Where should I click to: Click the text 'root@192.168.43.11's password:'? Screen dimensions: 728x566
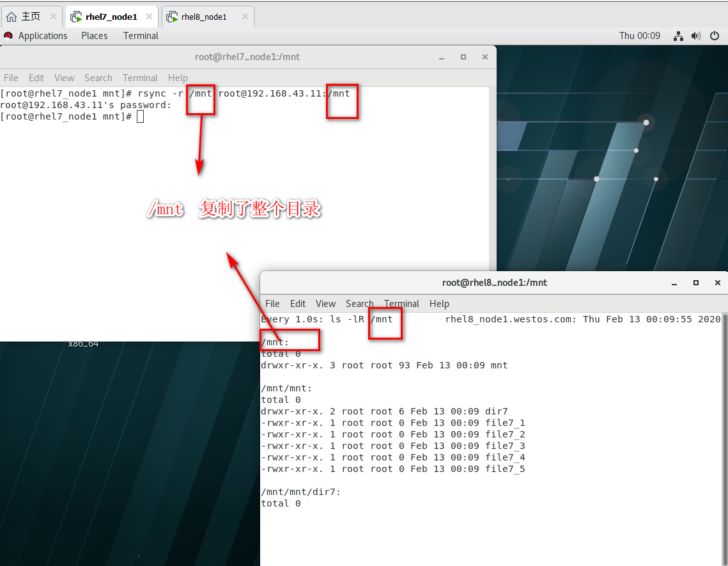coord(86,105)
